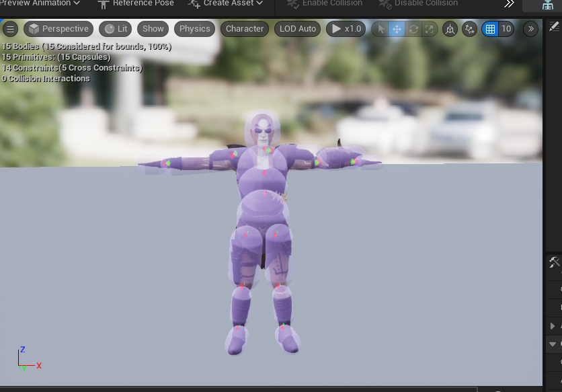This screenshot has width=562, height=392.
Task: Click the pivot point selection icon
Action: point(468,29)
